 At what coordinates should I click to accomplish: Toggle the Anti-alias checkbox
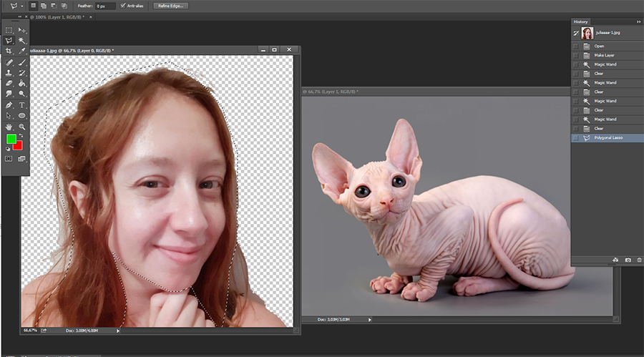point(124,6)
